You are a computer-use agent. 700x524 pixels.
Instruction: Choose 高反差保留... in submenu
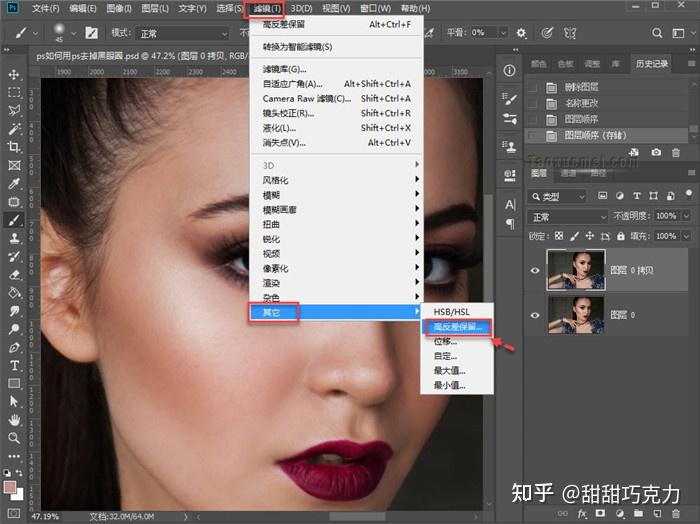(458, 327)
